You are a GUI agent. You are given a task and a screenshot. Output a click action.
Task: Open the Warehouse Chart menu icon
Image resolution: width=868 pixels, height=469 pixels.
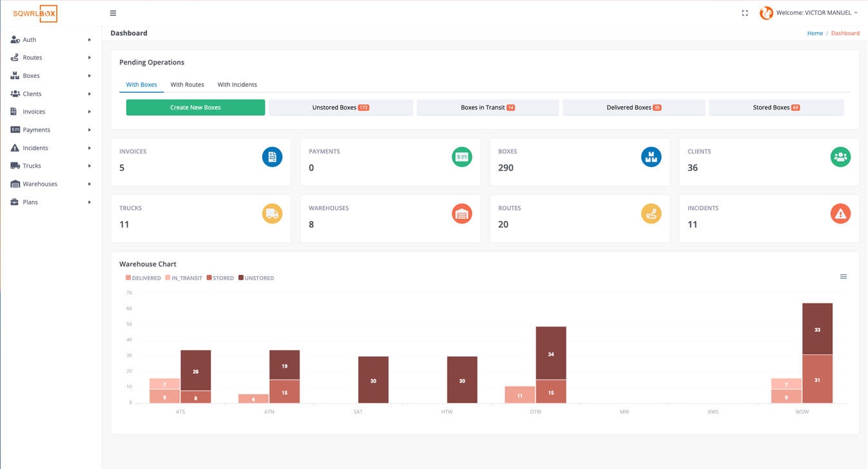[843, 277]
